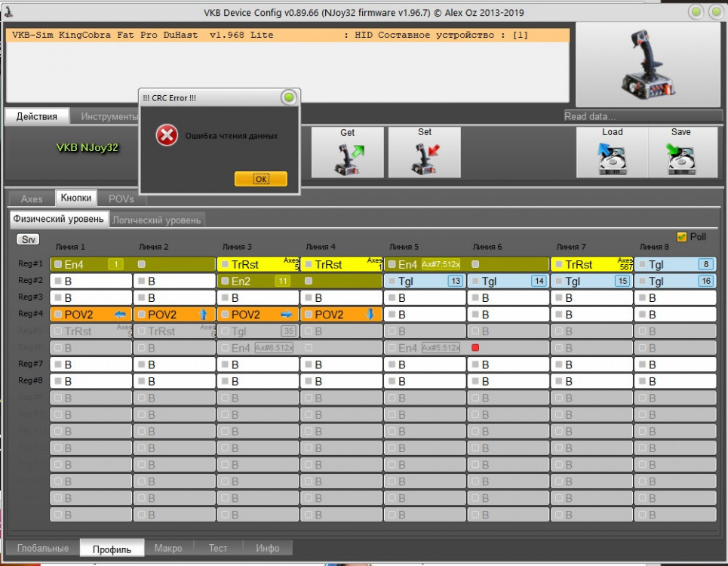
Task: Click the right arrow on Reg#4 POV2
Action: pyautogui.click(x=287, y=315)
